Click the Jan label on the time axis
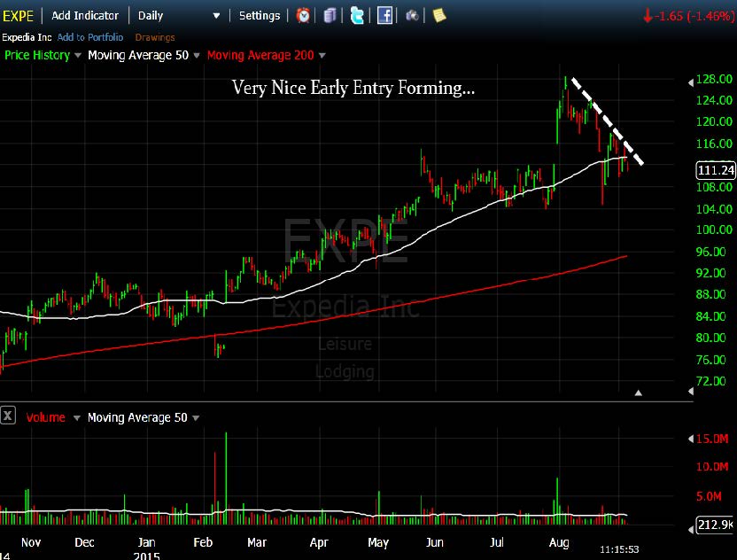This screenshot has width=737, height=560. tap(147, 542)
